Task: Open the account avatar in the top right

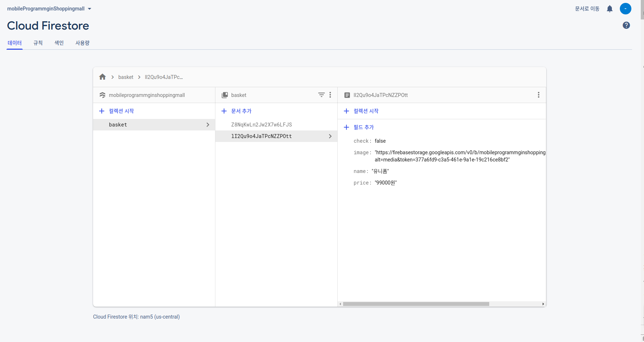Action: 626,9
